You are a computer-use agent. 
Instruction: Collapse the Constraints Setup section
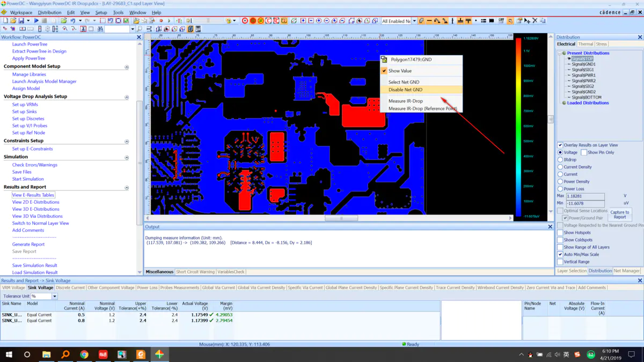[x=127, y=141]
